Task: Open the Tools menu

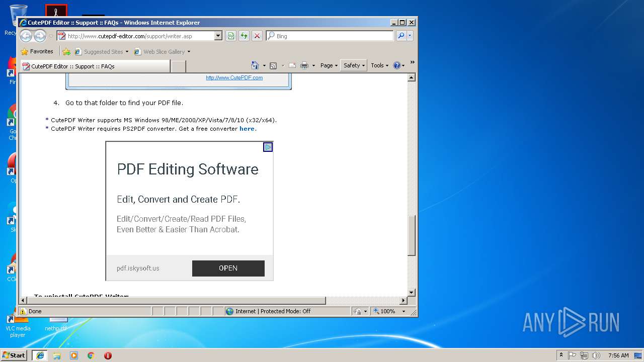Action: click(380, 65)
